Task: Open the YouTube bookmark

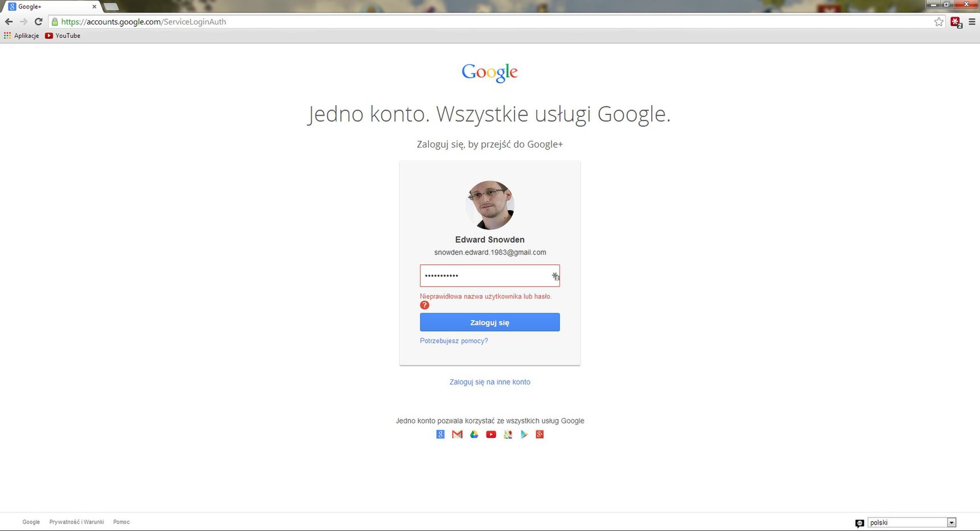Action: tap(63, 35)
